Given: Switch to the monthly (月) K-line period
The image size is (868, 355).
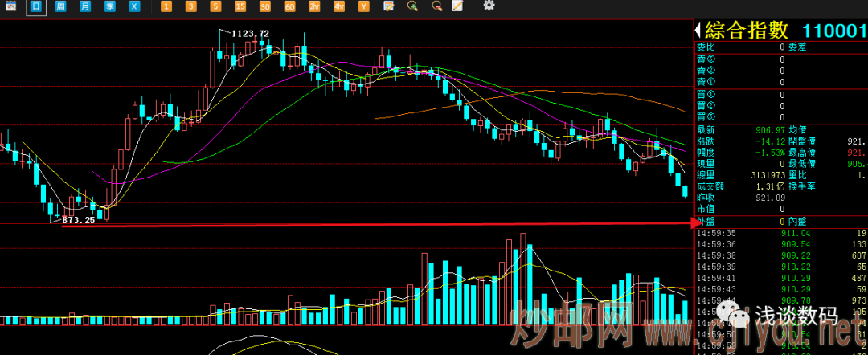Looking at the screenshot, I should 85,6.
